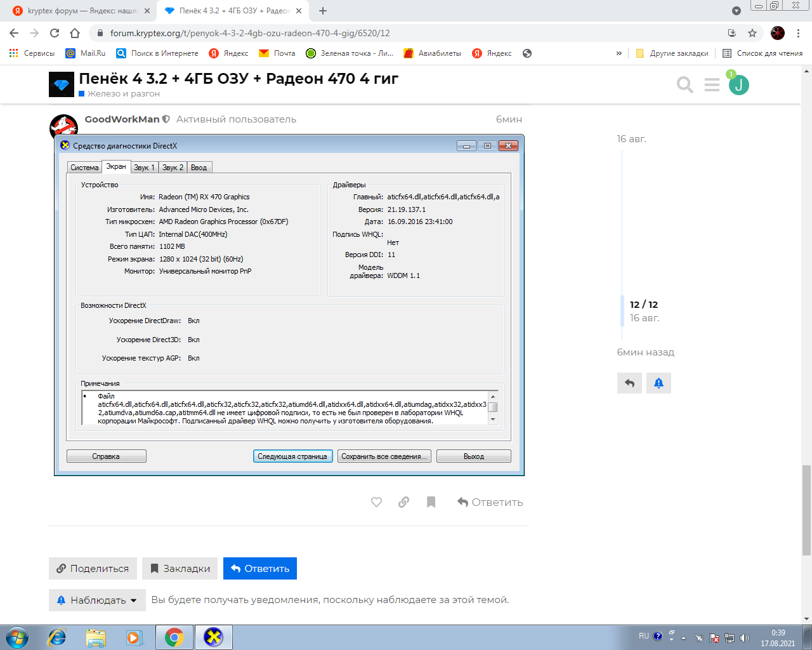Open Chrome tab search dropdown arrow

736,11
